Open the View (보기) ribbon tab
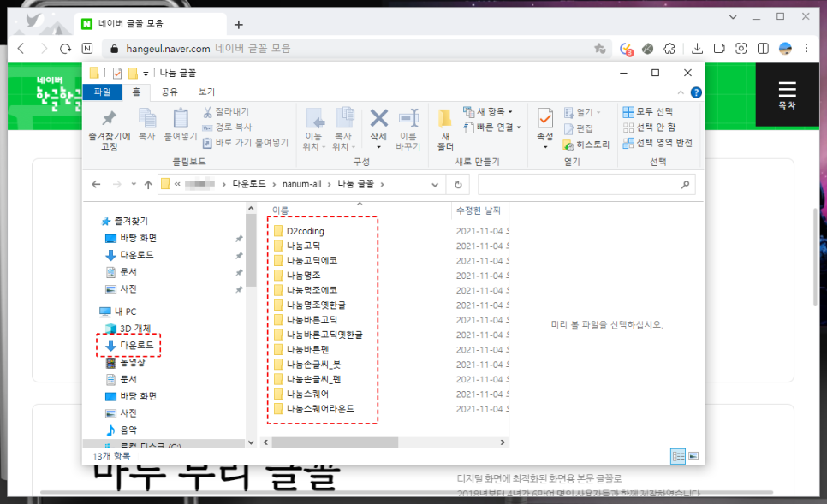 (x=206, y=92)
